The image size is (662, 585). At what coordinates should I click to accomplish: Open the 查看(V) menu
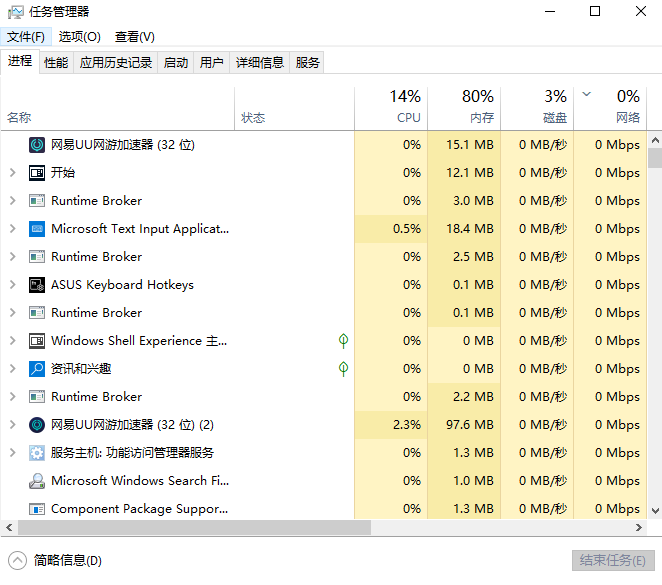coord(135,37)
